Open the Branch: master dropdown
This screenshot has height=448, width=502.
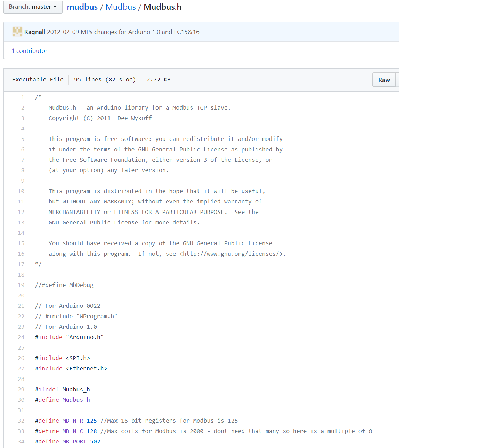coord(33,7)
